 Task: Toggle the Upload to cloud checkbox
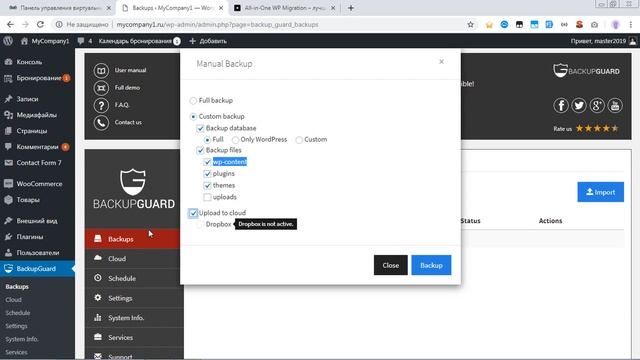coord(193,213)
